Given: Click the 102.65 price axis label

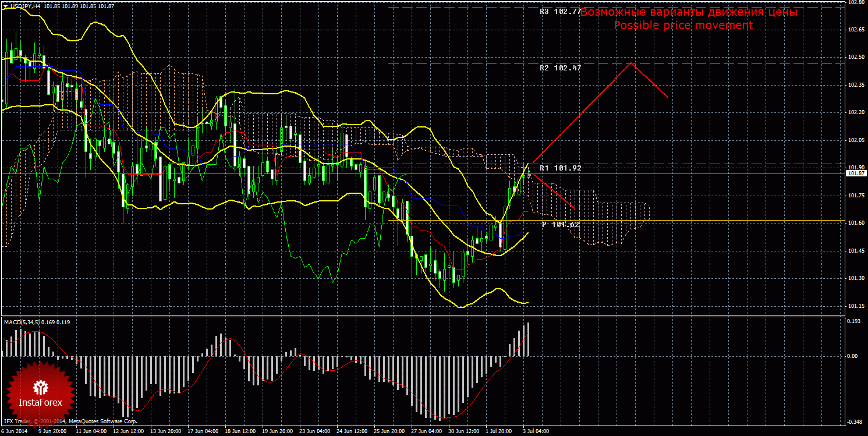Looking at the screenshot, I should [x=855, y=29].
